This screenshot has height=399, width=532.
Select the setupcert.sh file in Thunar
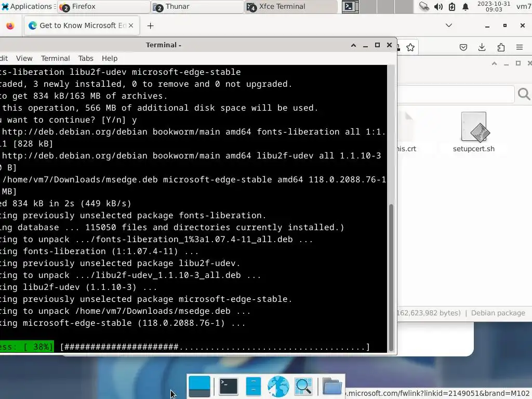click(474, 132)
